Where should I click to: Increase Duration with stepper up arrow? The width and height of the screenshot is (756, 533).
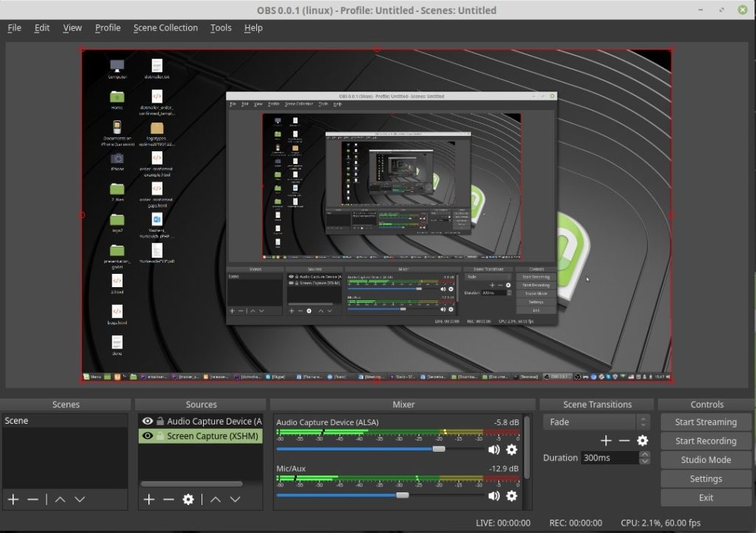tap(645, 454)
